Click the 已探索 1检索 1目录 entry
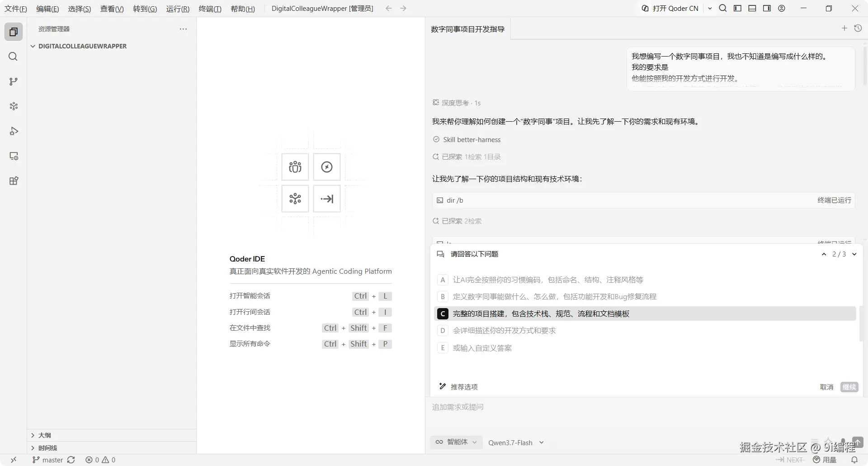868x466 pixels. pyautogui.click(x=467, y=157)
